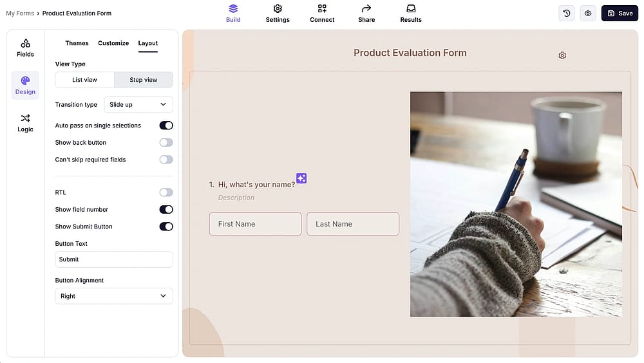Click the form header gear icon
Image resolution: width=644 pixels, height=363 pixels.
562,55
